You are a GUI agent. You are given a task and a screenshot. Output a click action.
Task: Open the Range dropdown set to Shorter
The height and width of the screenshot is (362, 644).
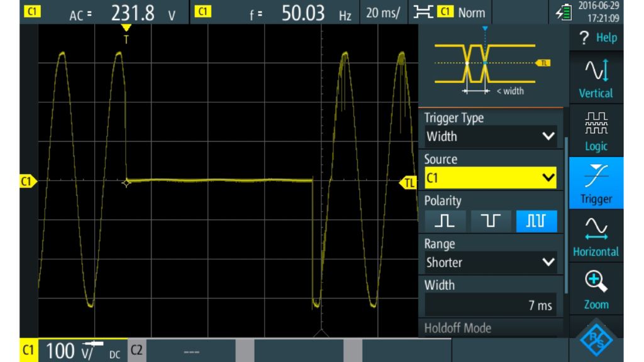point(491,262)
